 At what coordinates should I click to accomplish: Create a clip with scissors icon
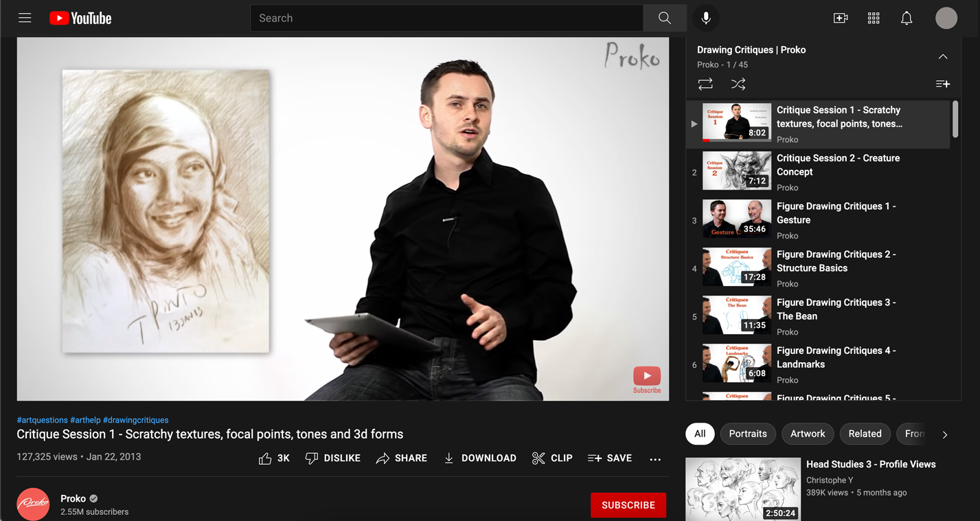(552, 458)
